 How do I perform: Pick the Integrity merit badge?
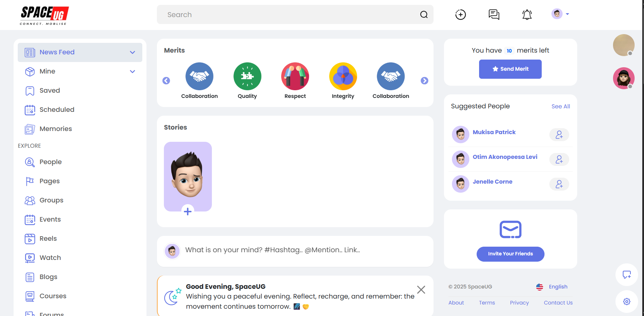[x=343, y=76]
